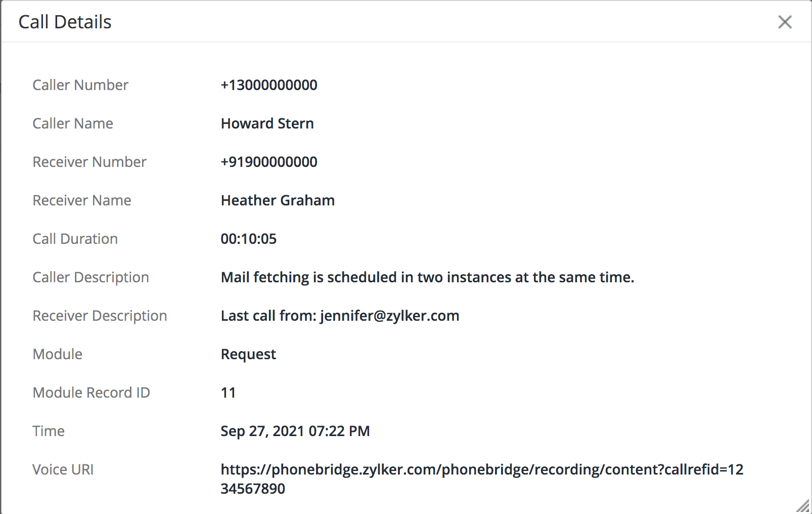This screenshot has height=514, width=812.
Task: Click the caller number +13000000000
Action: (x=269, y=85)
